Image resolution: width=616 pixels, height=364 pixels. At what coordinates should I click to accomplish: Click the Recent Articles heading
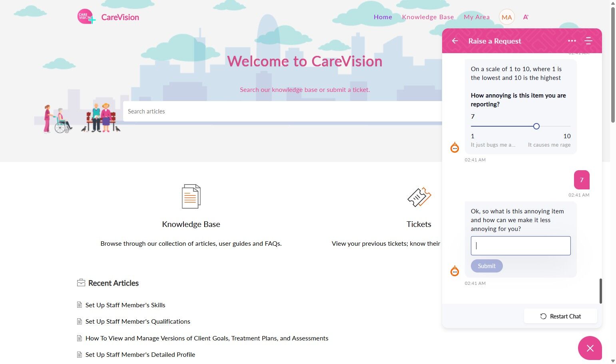pyautogui.click(x=114, y=283)
